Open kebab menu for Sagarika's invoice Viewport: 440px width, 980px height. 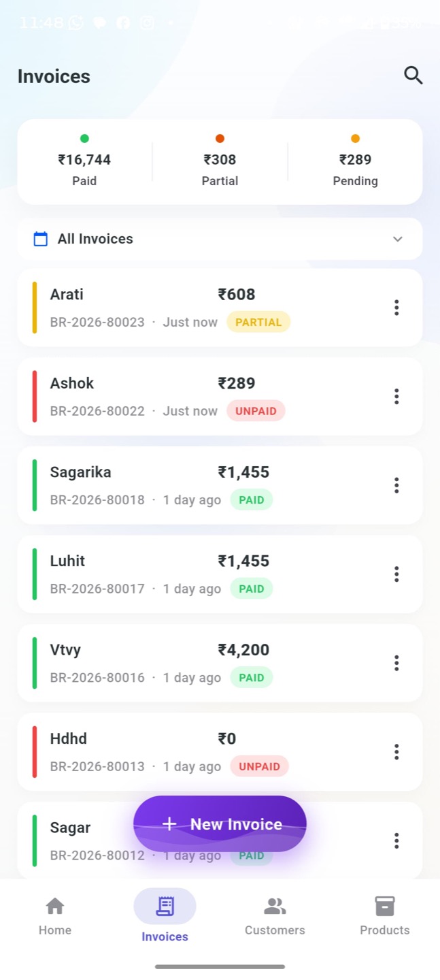(396, 485)
